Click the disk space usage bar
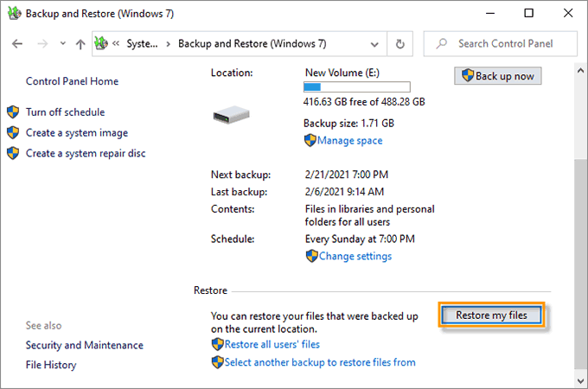This screenshot has height=389, width=588. 356,87
